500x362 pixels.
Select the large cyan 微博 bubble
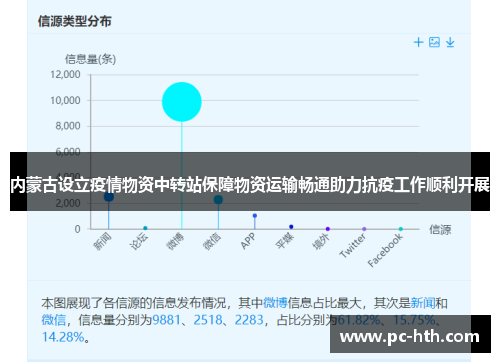pos(182,102)
